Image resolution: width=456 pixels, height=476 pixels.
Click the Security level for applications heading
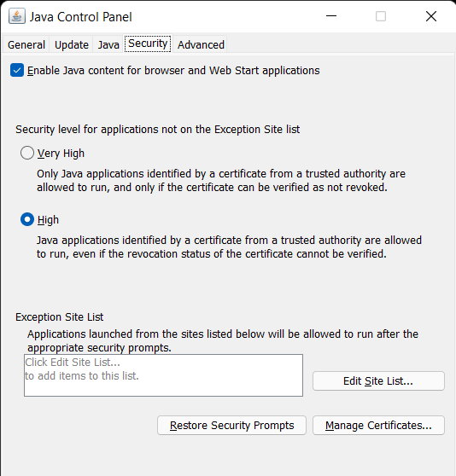(x=157, y=130)
